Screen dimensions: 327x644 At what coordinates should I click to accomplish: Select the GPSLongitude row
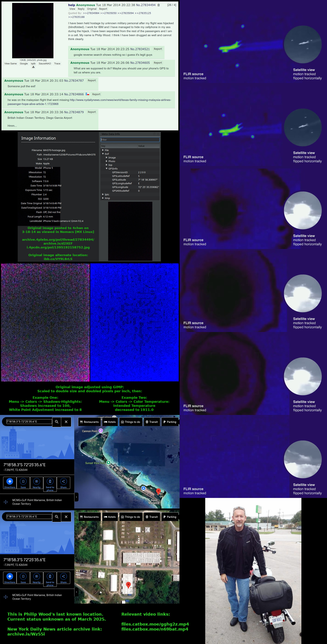click(x=130, y=187)
